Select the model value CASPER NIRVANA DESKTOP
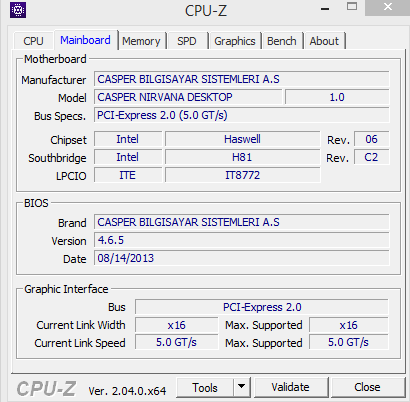This screenshot has width=410, height=402. 188,97
